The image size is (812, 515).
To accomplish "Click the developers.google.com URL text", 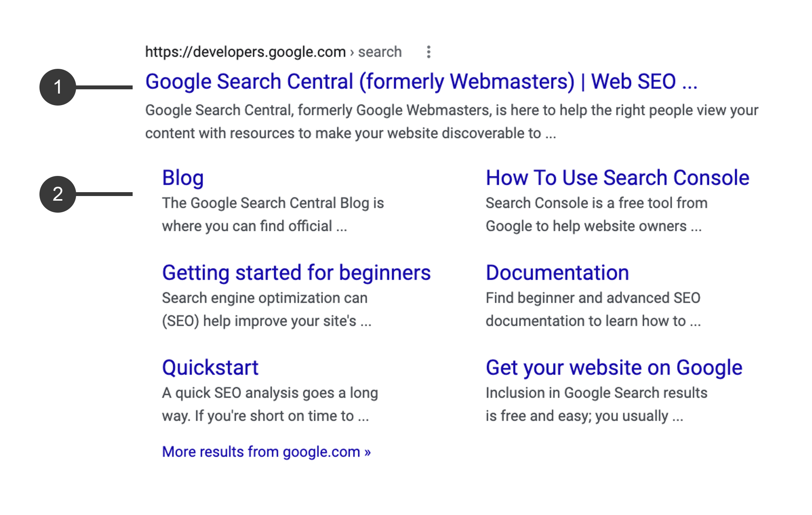I will click(245, 52).
